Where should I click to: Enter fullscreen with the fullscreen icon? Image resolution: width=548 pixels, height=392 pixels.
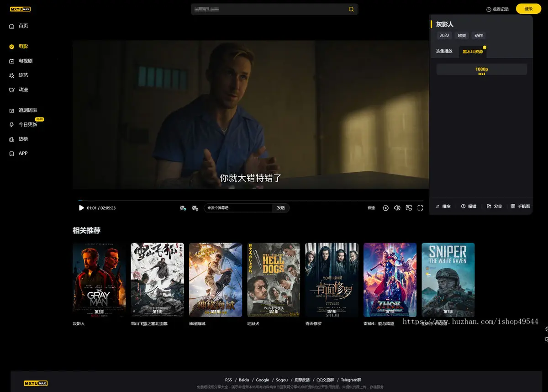420,208
